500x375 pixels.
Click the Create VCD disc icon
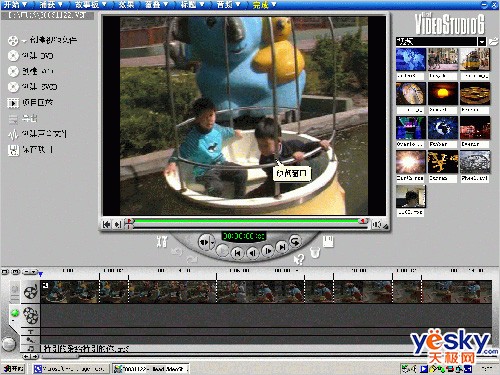point(13,71)
